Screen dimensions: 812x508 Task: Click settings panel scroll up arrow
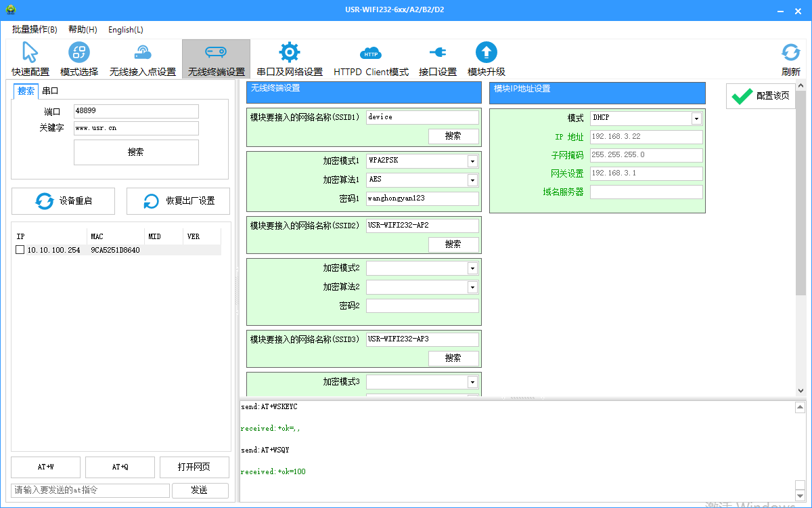pos(800,86)
